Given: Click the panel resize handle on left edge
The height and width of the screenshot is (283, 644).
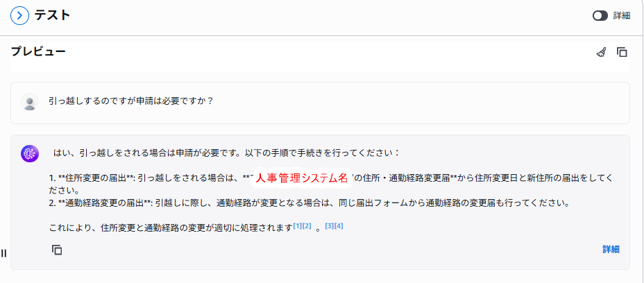Looking at the screenshot, I should point(3,253).
